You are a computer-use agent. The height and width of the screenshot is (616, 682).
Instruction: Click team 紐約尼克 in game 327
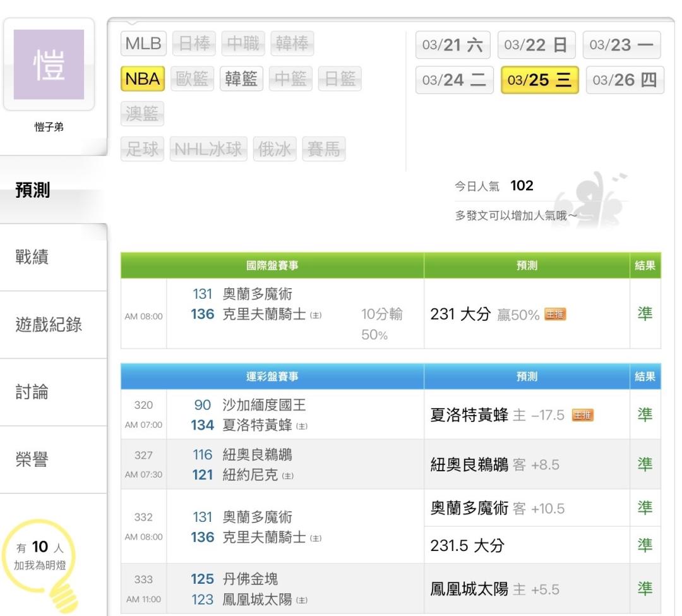click(x=251, y=474)
